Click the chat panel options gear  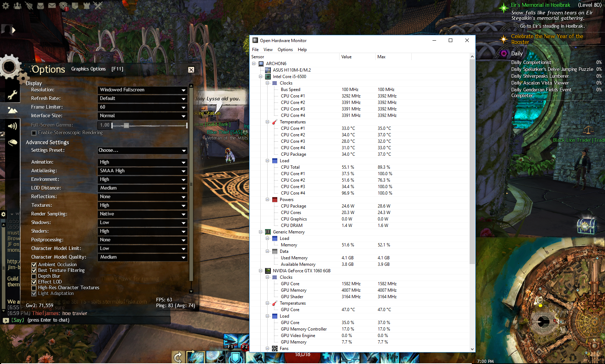tap(4, 214)
